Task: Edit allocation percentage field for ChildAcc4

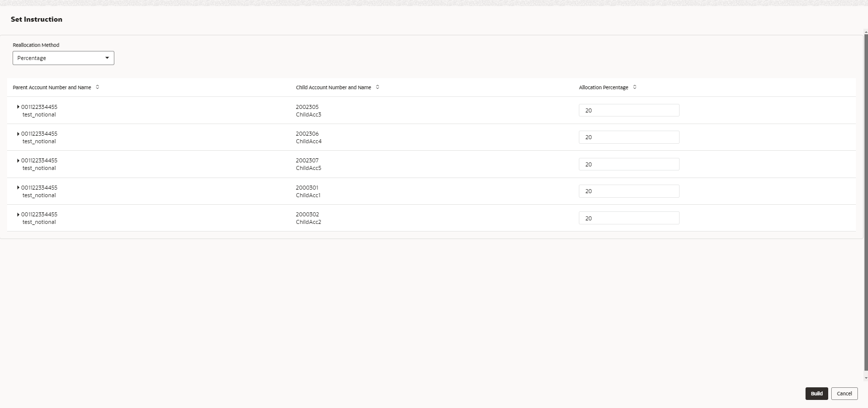Action: pos(629,137)
